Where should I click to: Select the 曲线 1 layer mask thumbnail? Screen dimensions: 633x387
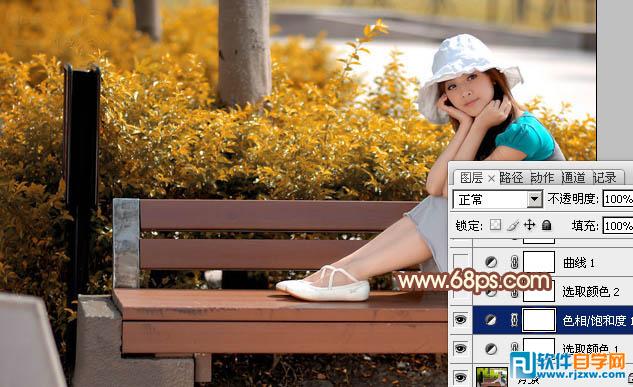[539, 262]
